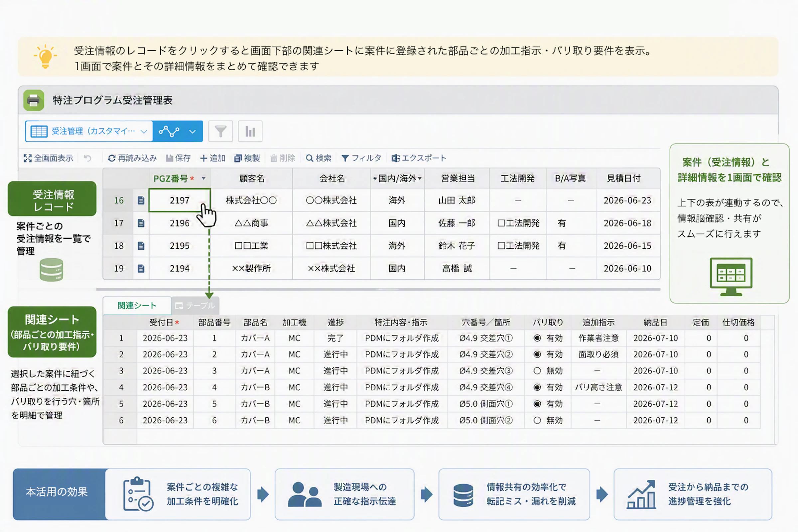Click フィルタ filter toolbar button
Screen dimensions: 798x532
point(361,158)
